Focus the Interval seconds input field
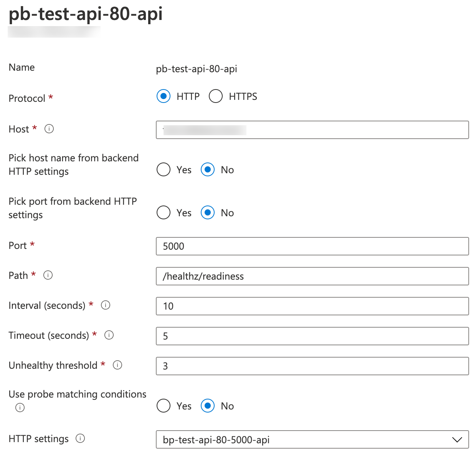 click(x=312, y=306)
